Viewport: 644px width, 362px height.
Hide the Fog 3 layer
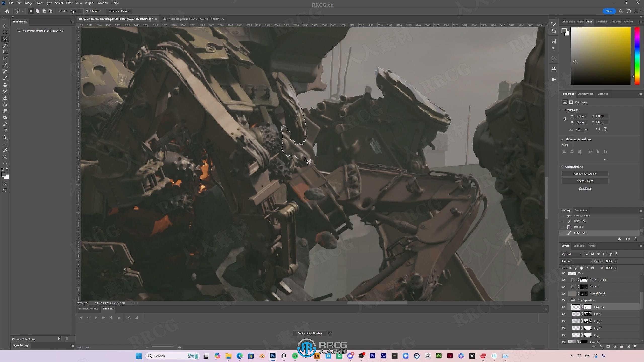(563, 321)
